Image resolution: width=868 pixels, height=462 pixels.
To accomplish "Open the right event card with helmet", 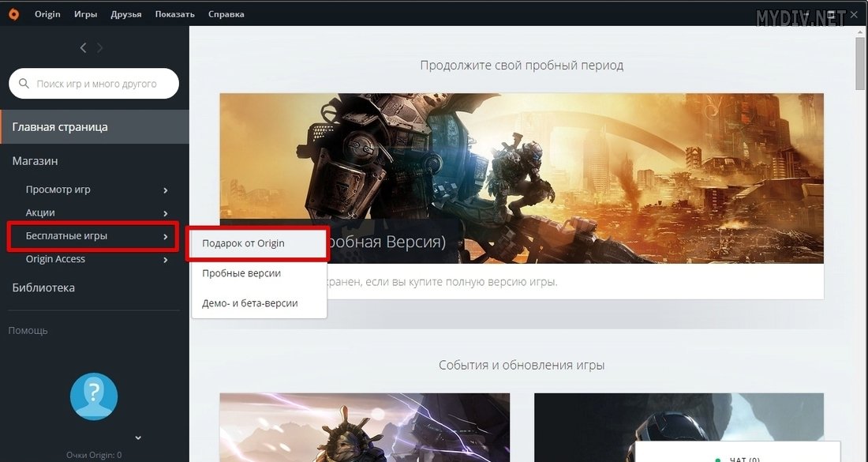I will click(679, 428).
